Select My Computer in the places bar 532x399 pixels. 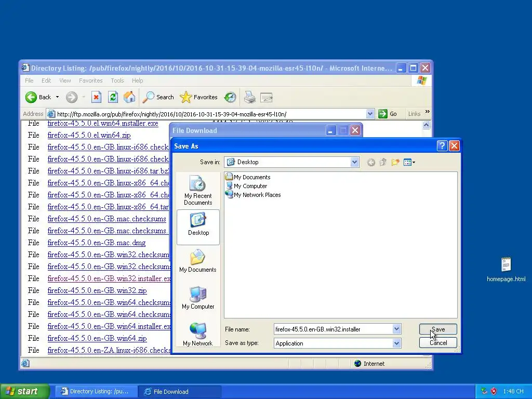click(x=198, y=298)
